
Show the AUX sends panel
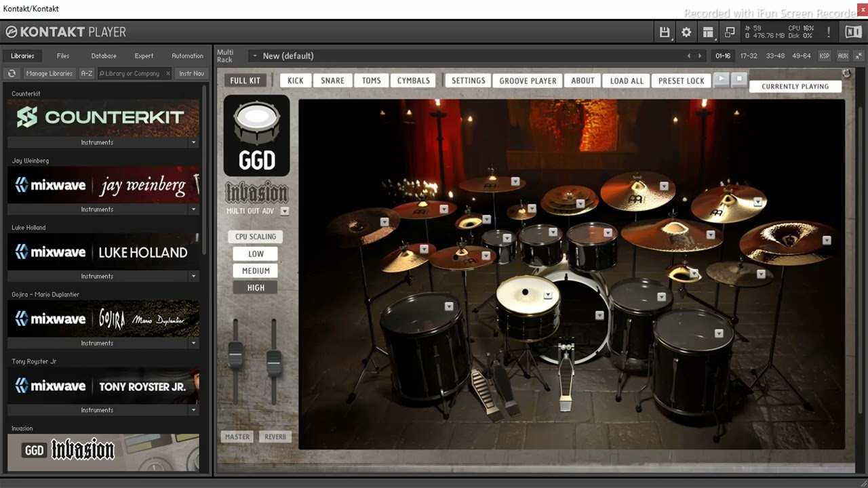(x=843, y=56)
